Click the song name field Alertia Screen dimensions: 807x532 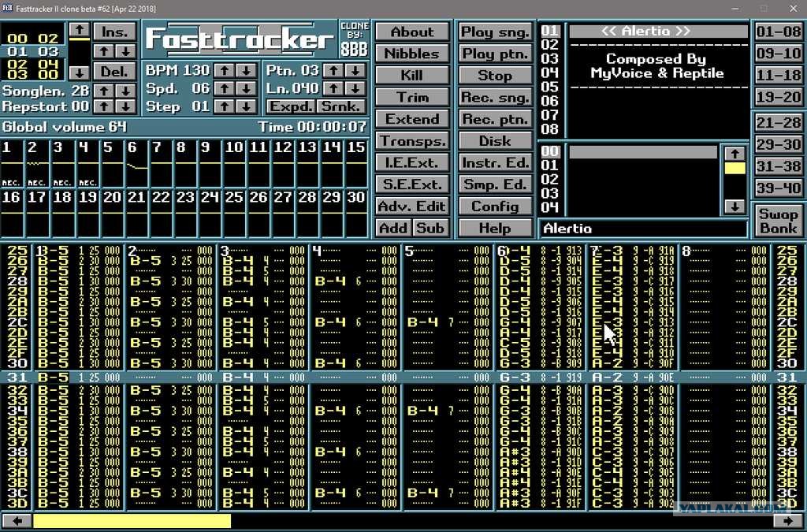click(643, 229)
